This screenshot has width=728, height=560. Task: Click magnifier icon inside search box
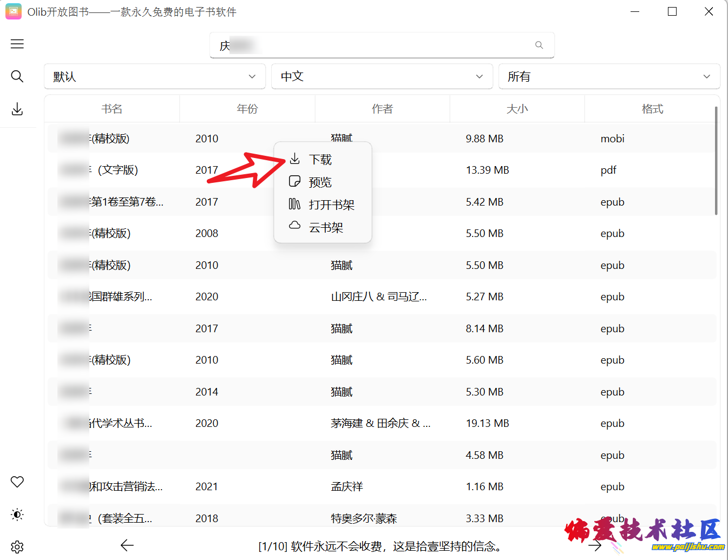(x=539, y=45)
